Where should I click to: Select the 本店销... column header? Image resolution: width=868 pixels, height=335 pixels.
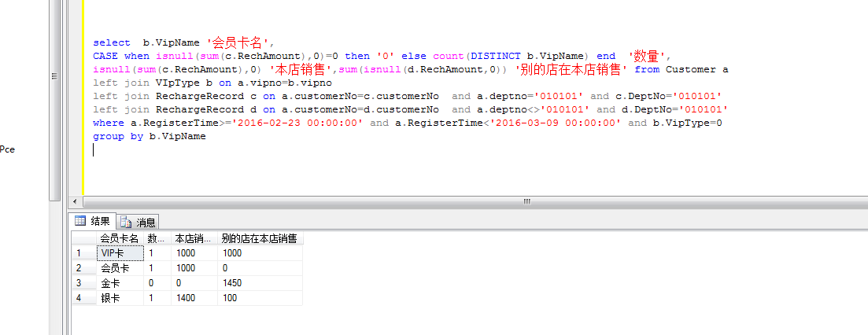194,239
